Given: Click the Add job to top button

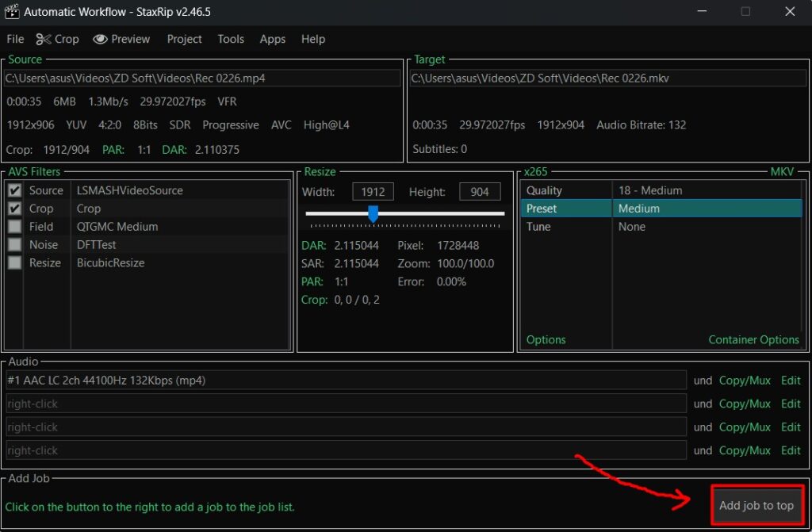Looking at the screenshot, I should coord(756,506).
